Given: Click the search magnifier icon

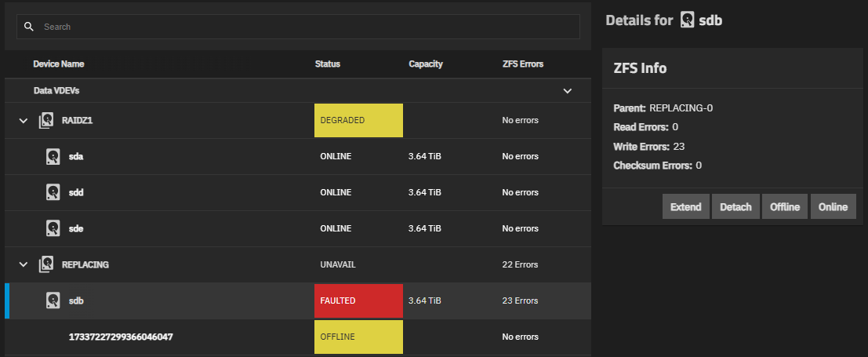Looking at the screenshot, I should 29,27.
